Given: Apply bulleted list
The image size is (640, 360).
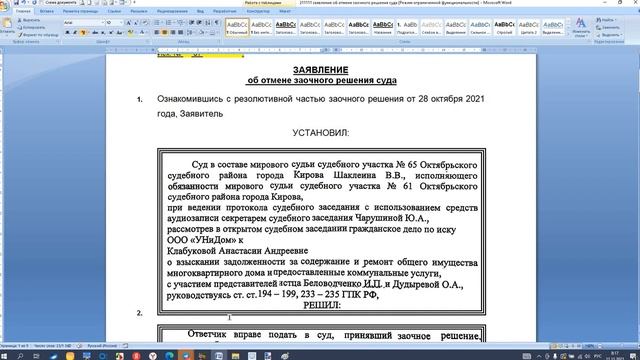Looking at the screenshot, I should point(158,22).
